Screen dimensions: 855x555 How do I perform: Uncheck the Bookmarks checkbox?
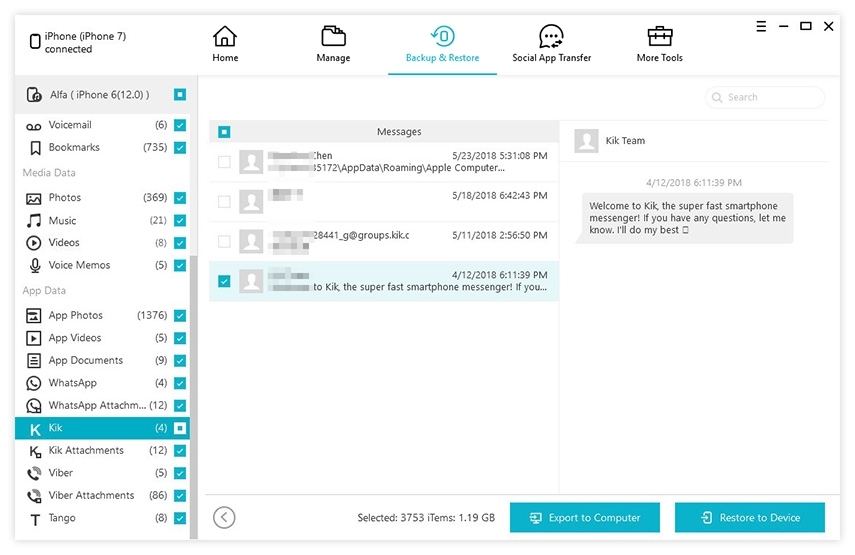180,148
